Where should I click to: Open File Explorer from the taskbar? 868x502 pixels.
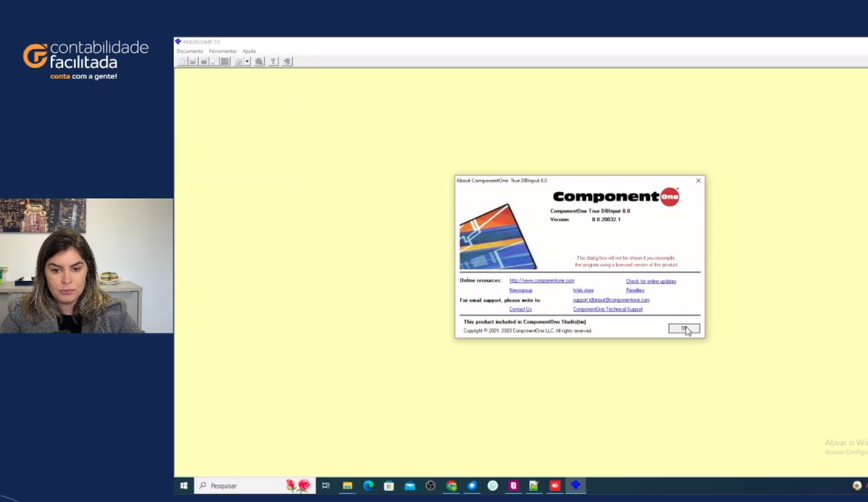[347, 486]
